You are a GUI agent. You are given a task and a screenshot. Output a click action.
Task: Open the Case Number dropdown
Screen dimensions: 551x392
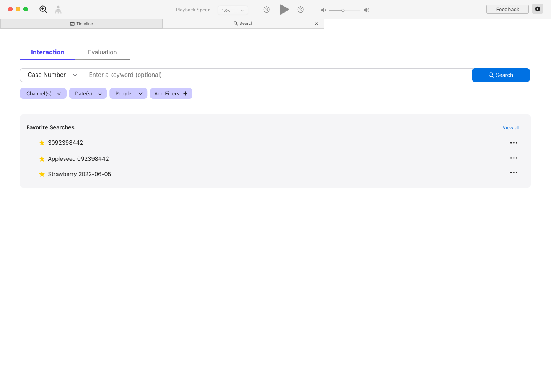50,75
